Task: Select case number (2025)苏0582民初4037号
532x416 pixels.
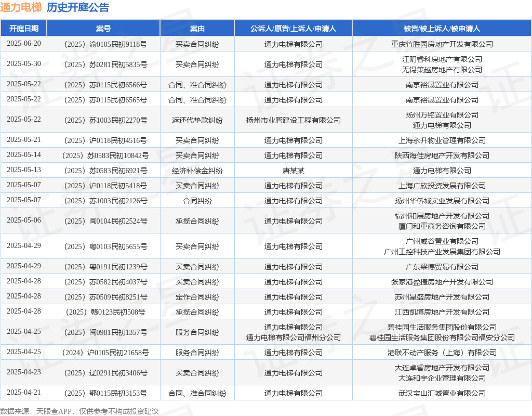Action: pos(105,282)
